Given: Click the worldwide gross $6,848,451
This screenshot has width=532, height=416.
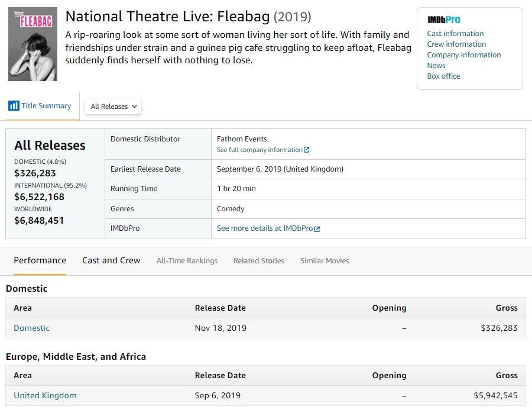Looking at the screenshot, I should pyautogui.click(x=39, y=221).
